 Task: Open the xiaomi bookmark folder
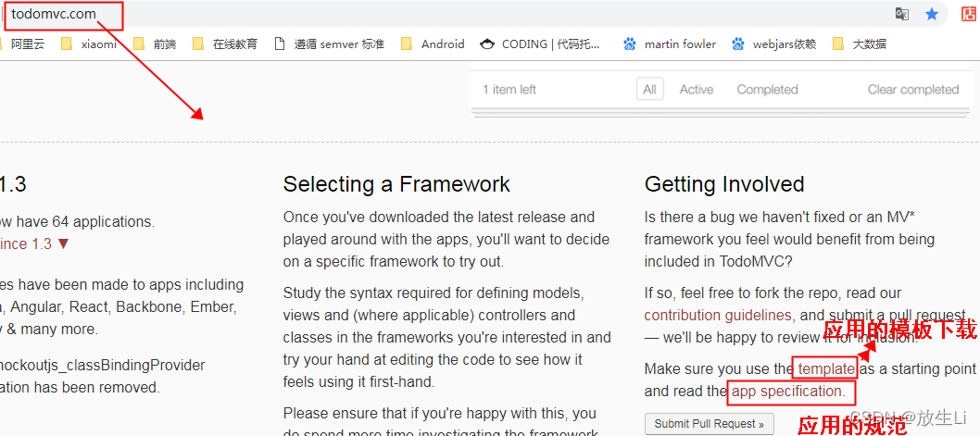click(x=89, y=44)
